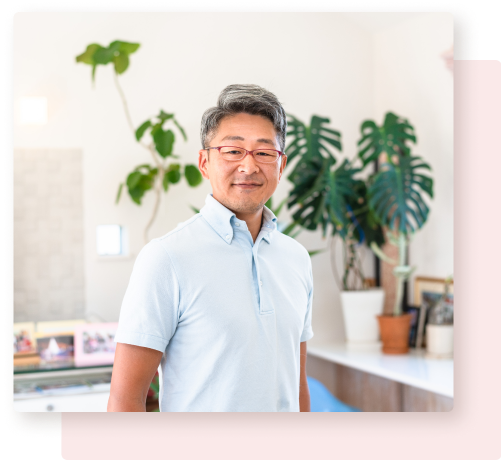This screenshot has width=501, height=460.
Task: Click the small white cup on shelf
Action: point(440,339)
